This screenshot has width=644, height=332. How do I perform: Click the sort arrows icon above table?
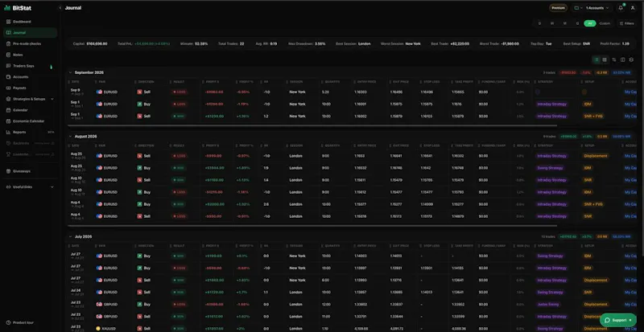click(x=614, y=60)
